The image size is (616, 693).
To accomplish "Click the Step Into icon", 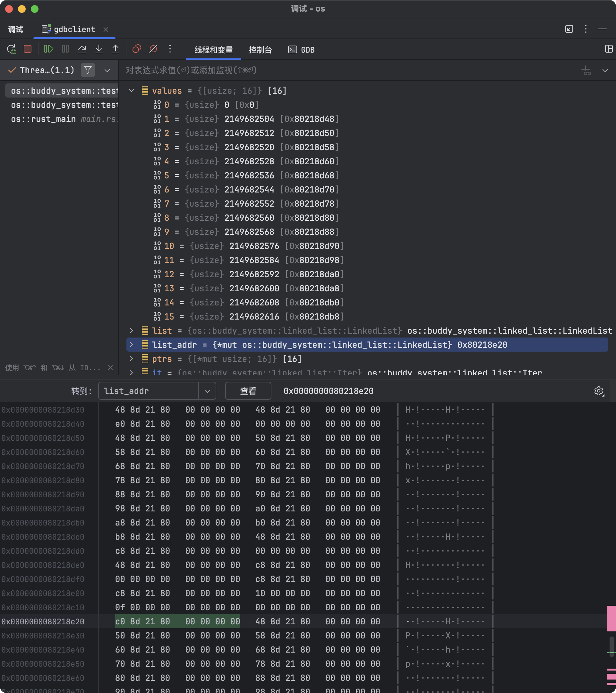I will [x=98, y=49].
